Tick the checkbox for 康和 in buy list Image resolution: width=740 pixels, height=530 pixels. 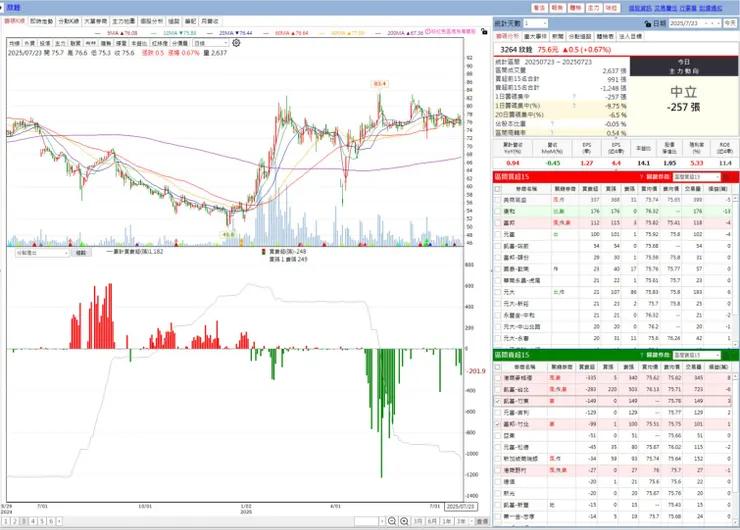click(497, 211)
